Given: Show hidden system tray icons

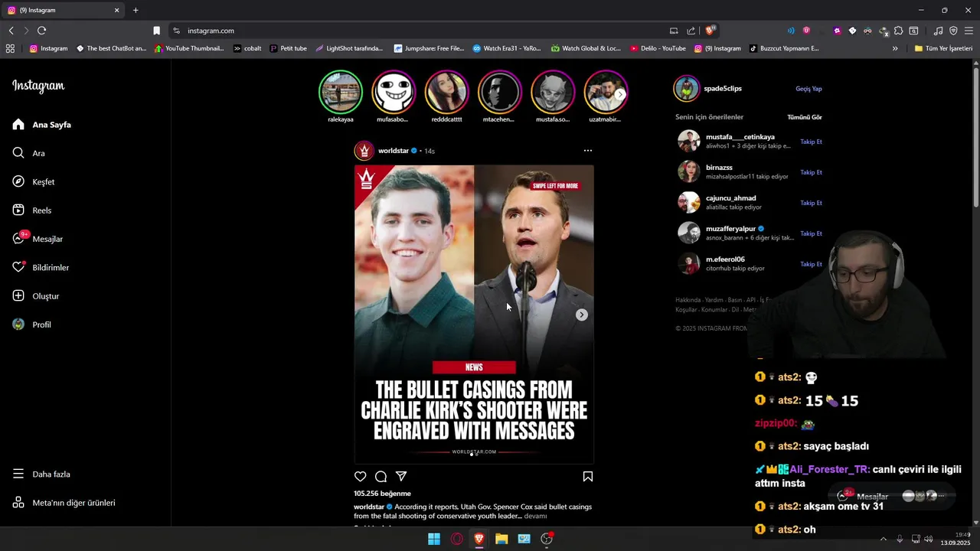Looking at the screenshot, I should click(883, 539).
